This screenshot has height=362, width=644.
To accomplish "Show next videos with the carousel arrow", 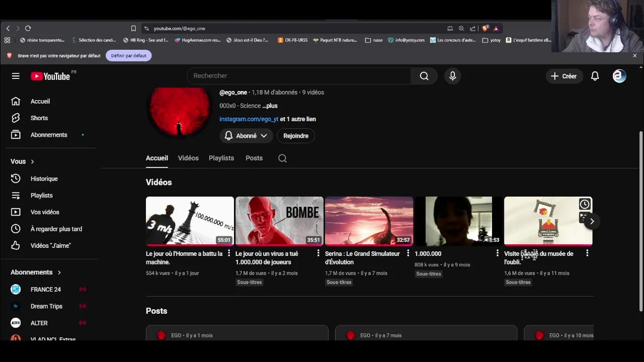I will (592, 221).
